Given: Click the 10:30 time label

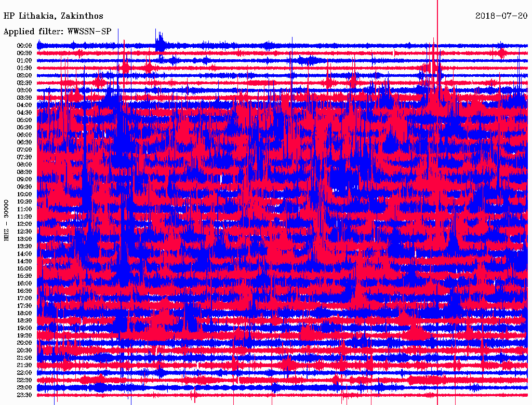Looking at the screenshot, I should tap(24, 202).
